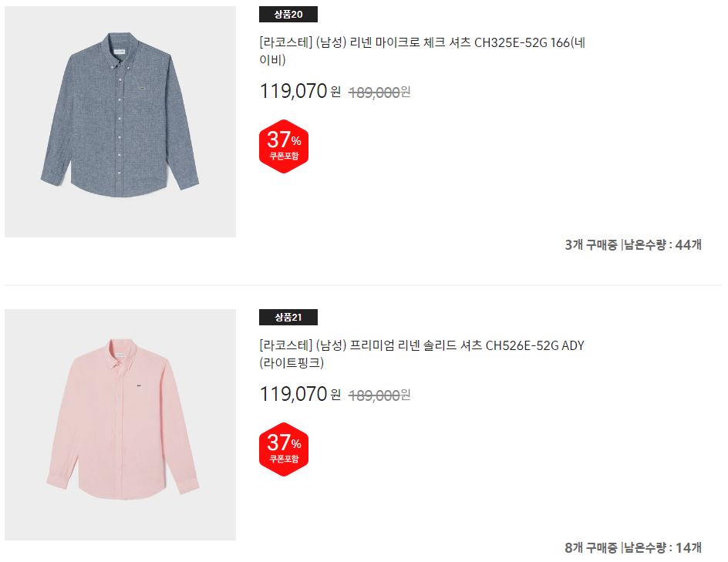Click the '8개 구매중' purchase count text

pos(591,547)
